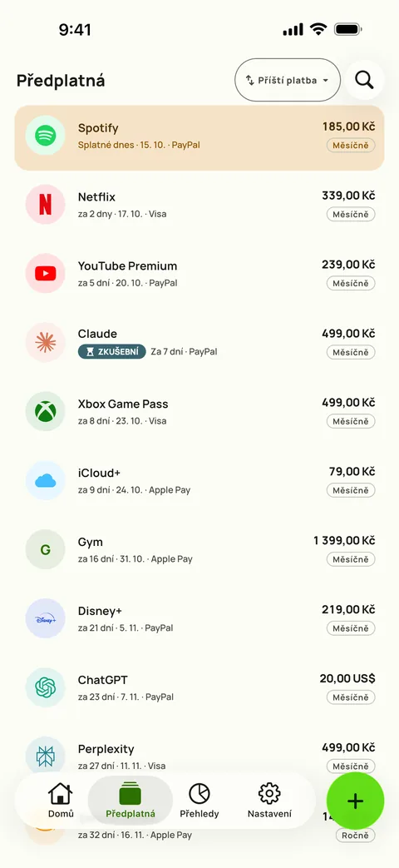Select the ChatGPT logo icon

tap(46, 687)
